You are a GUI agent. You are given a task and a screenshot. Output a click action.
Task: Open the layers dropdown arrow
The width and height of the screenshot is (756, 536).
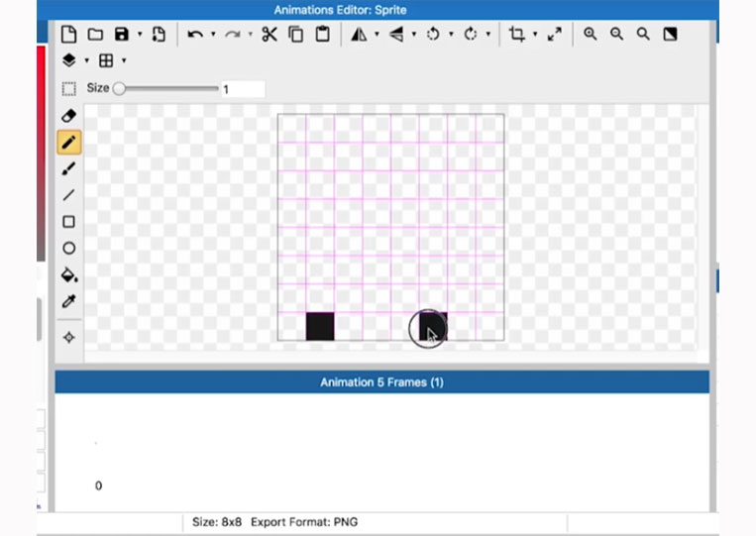87,60
